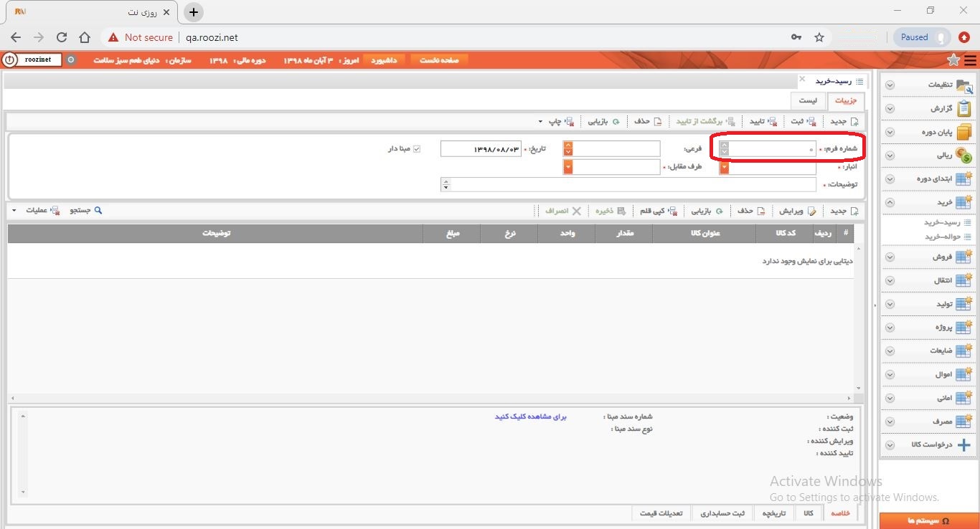Click the شماره فرم spinner arrows
Image resolution: width=980 pixels, height=529 pixels.
(725, 148)
